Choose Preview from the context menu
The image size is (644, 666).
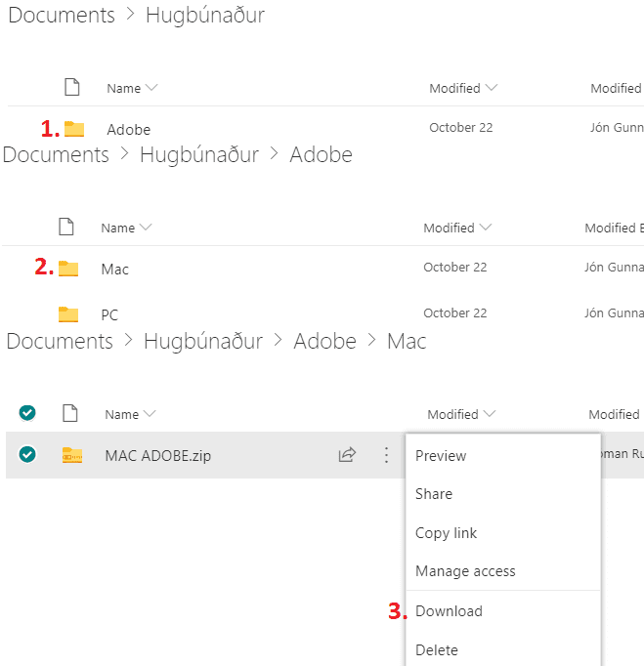point(441,456)
